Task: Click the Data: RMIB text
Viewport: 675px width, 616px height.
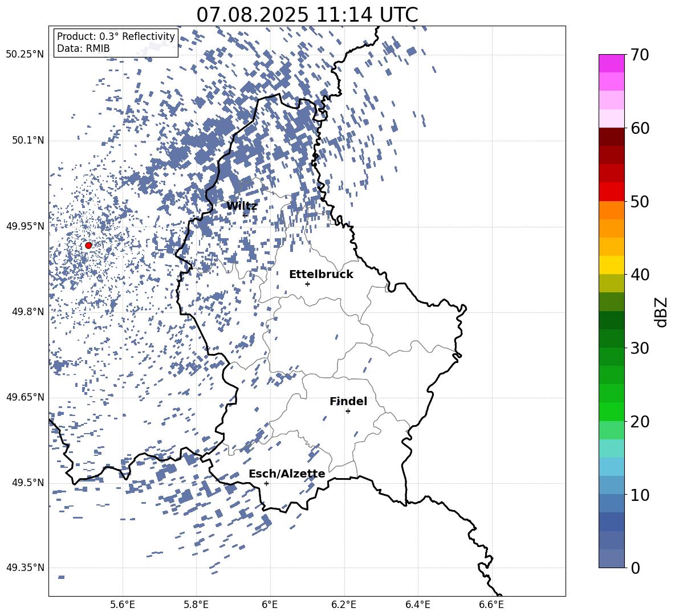Action: (83, 48)
